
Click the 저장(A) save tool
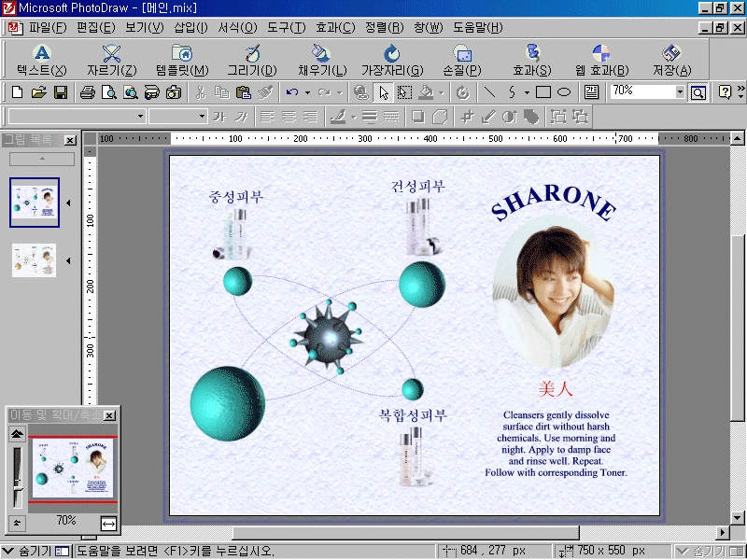(x=671, y=60)
